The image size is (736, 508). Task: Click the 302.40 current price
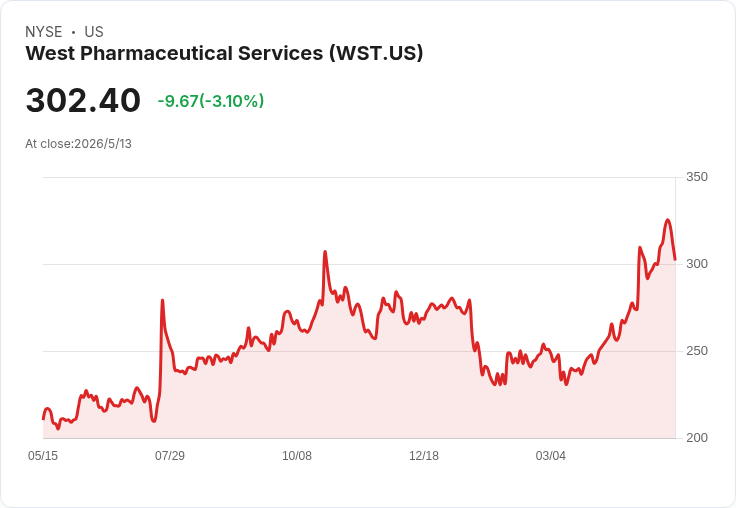[x=83, y=100]
